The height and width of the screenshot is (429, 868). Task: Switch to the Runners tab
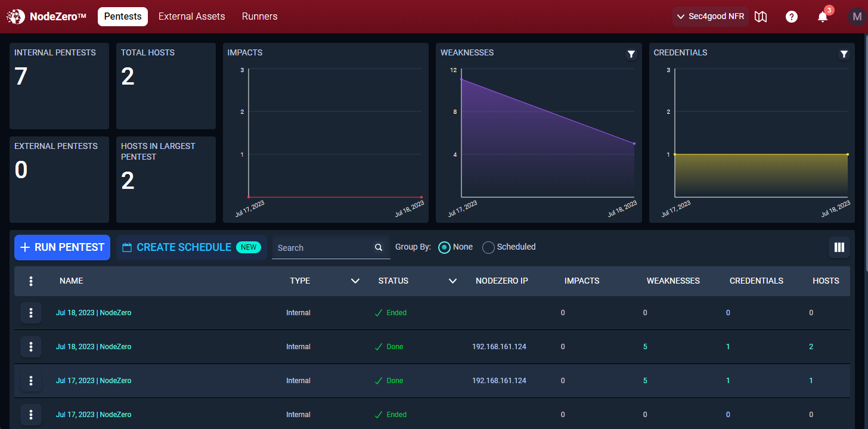tap(260, 17)
